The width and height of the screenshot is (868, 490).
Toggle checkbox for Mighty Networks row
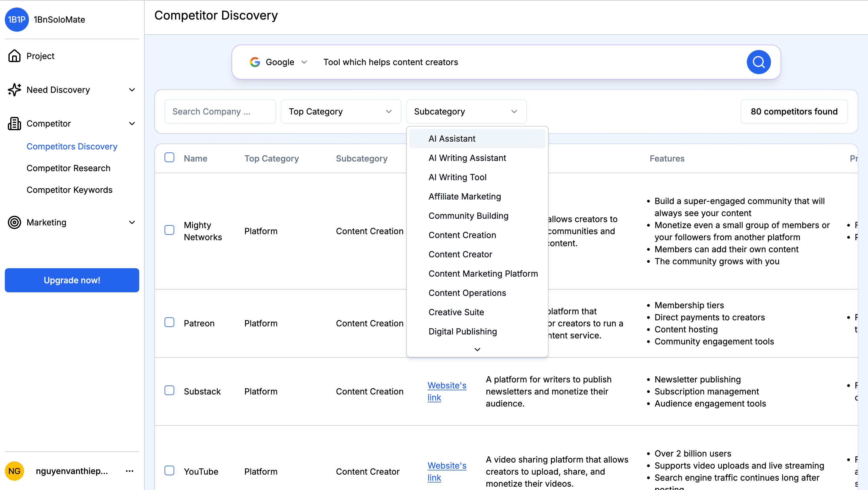point(170,231)
